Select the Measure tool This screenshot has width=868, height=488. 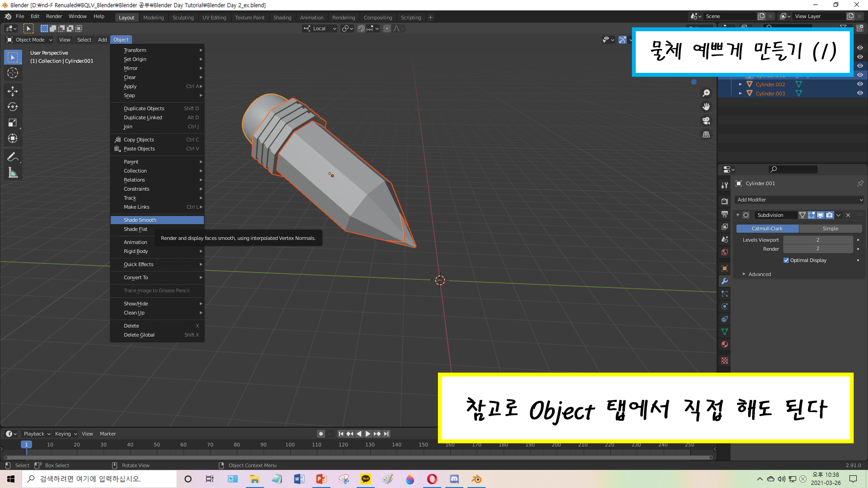(13, 173)
